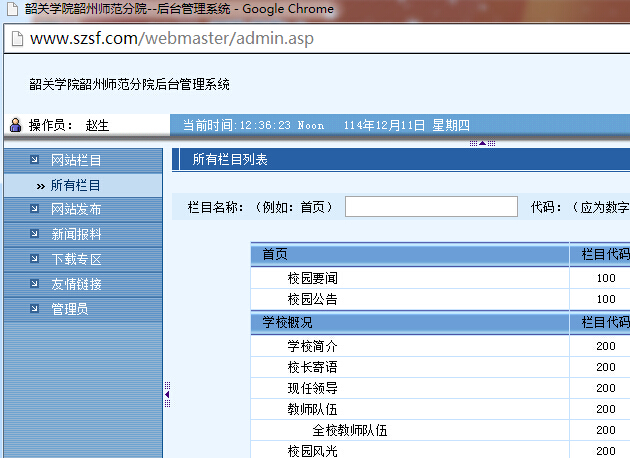Select the 全校教师队伍 sub-row

pos(440,430)
